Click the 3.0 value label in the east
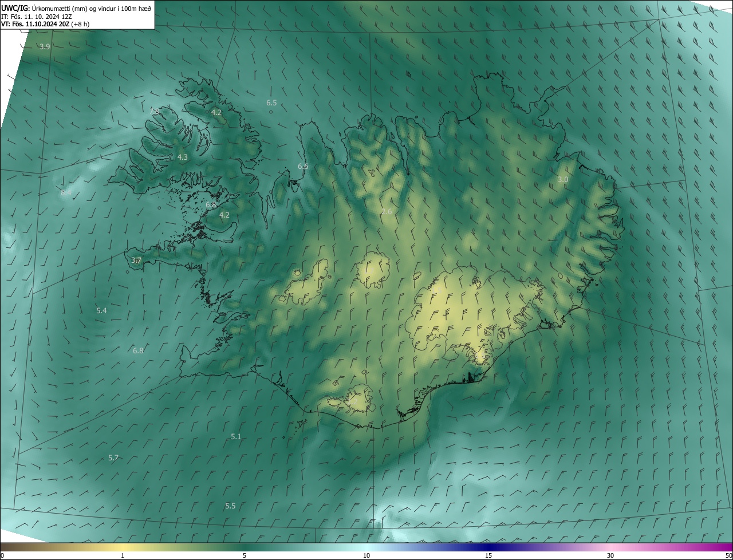The width and height of the screenshot is (733, 560). click(563, 179)
